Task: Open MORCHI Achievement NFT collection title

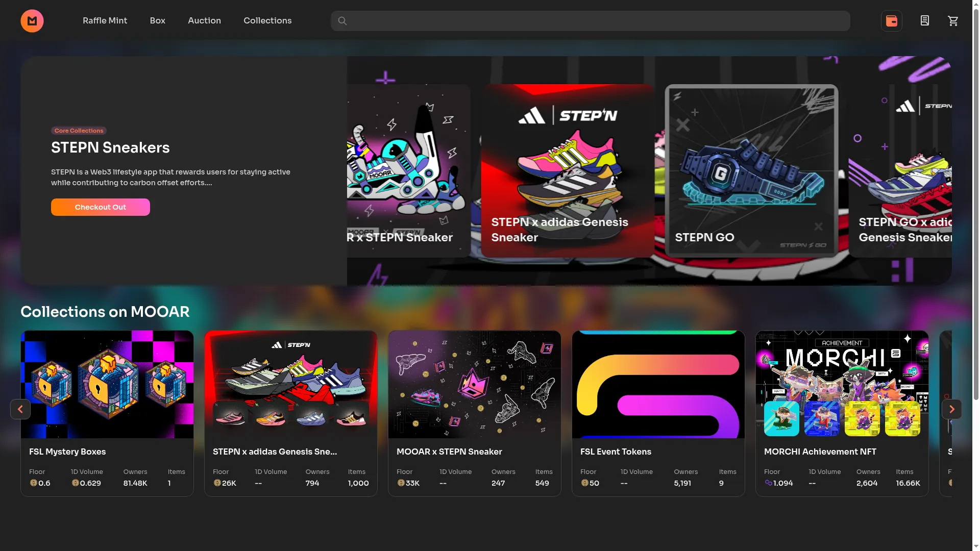Action: coord(820,452)
